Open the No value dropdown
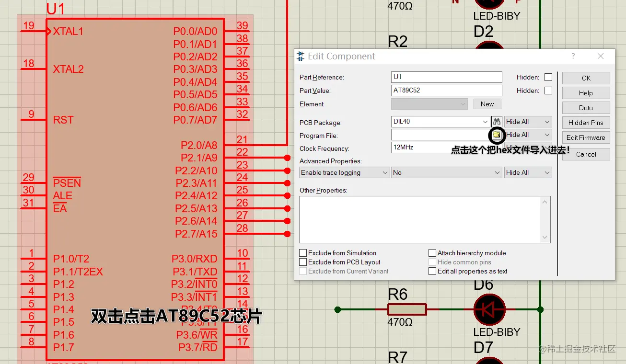Screen dimensions: 626x364 pos(446,172)
